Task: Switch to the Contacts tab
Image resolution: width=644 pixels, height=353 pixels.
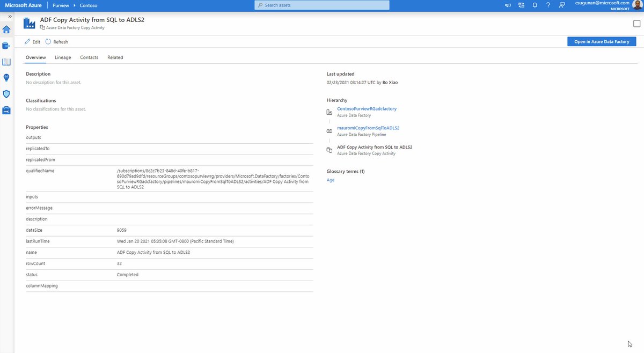Action: click(89, 57)
